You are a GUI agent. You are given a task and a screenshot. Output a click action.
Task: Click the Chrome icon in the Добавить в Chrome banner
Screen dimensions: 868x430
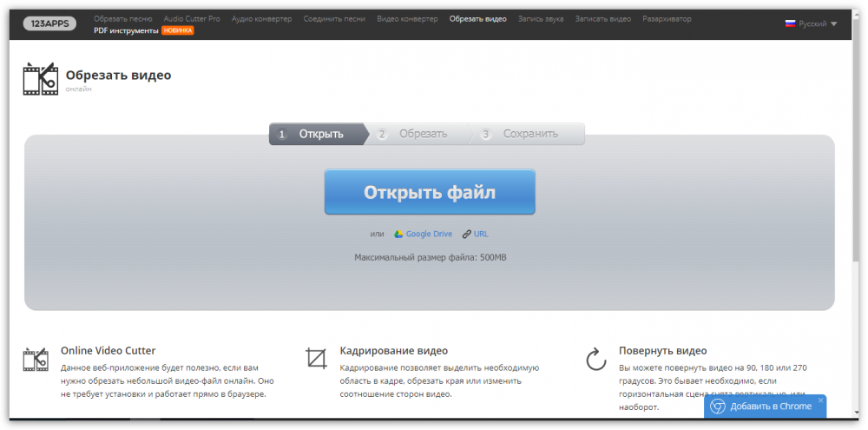point(718,406)
